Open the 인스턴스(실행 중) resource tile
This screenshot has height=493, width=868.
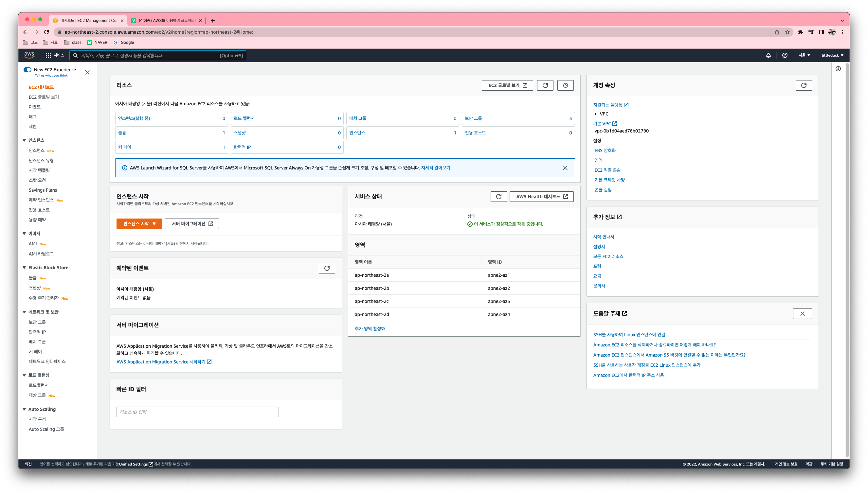coord(172,118)
